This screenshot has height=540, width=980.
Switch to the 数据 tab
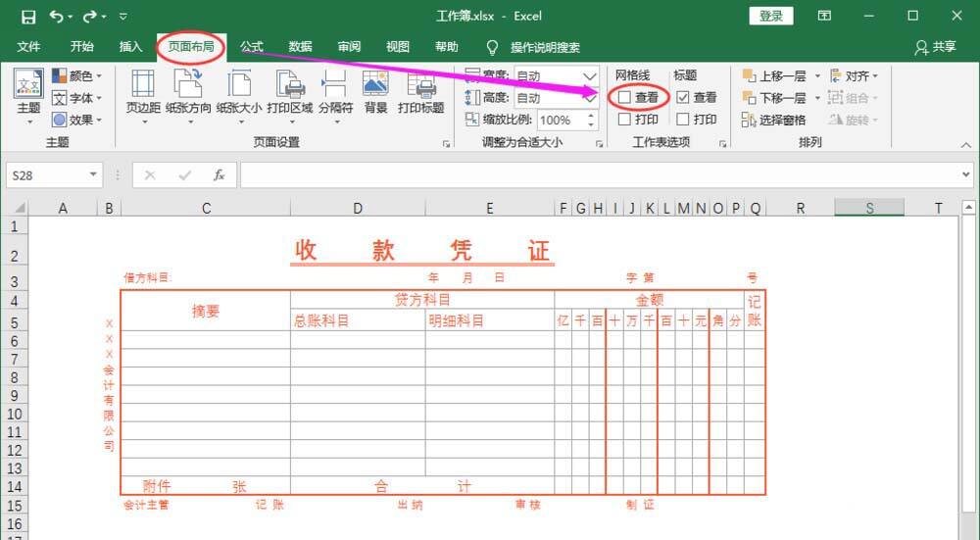[300, 47]
